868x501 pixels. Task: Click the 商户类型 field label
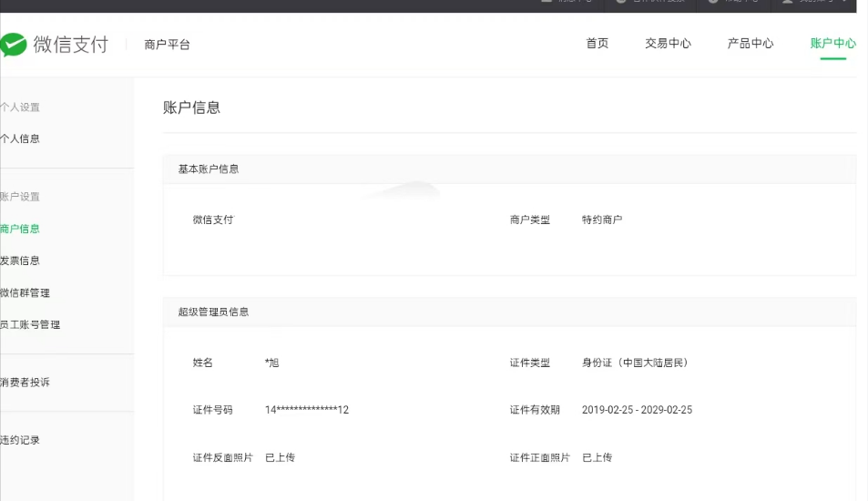[x=530, y=220]
